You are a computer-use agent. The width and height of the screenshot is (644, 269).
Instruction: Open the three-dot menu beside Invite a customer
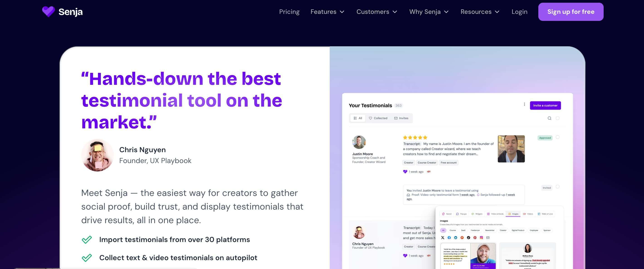(524, 105)
